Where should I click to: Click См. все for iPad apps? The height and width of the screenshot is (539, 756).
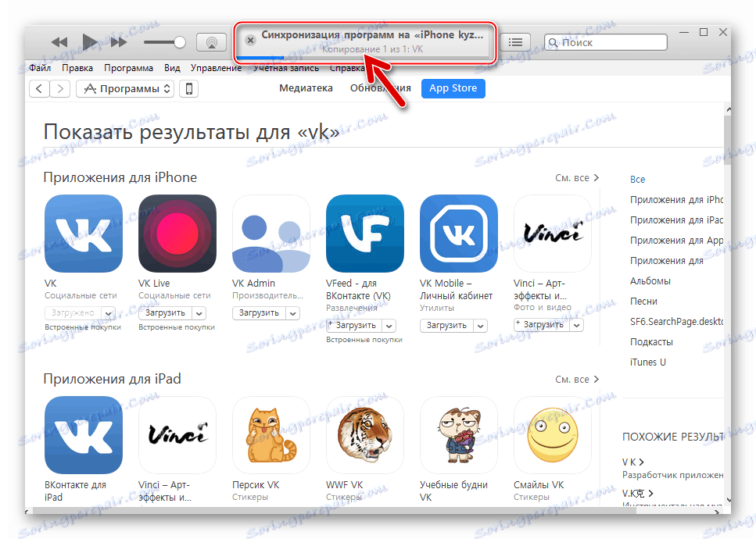coord(577,379)
